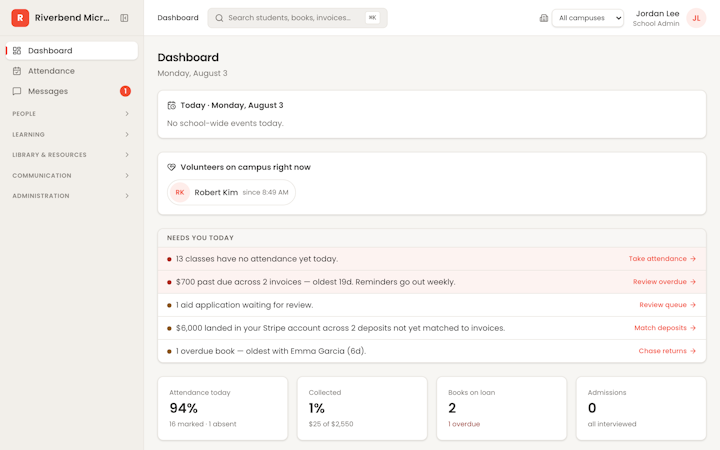Open Messages in the sidebar
720x450 pixels.
point(72,91)
